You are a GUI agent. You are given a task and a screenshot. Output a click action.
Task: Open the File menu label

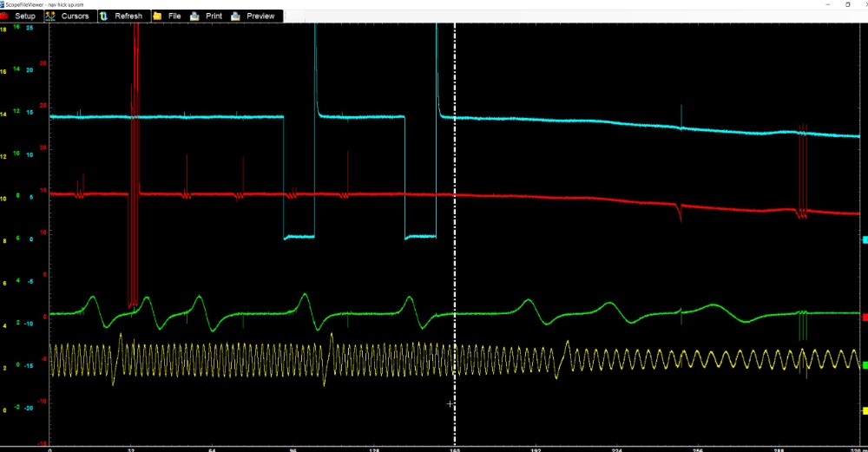point(174,16)
